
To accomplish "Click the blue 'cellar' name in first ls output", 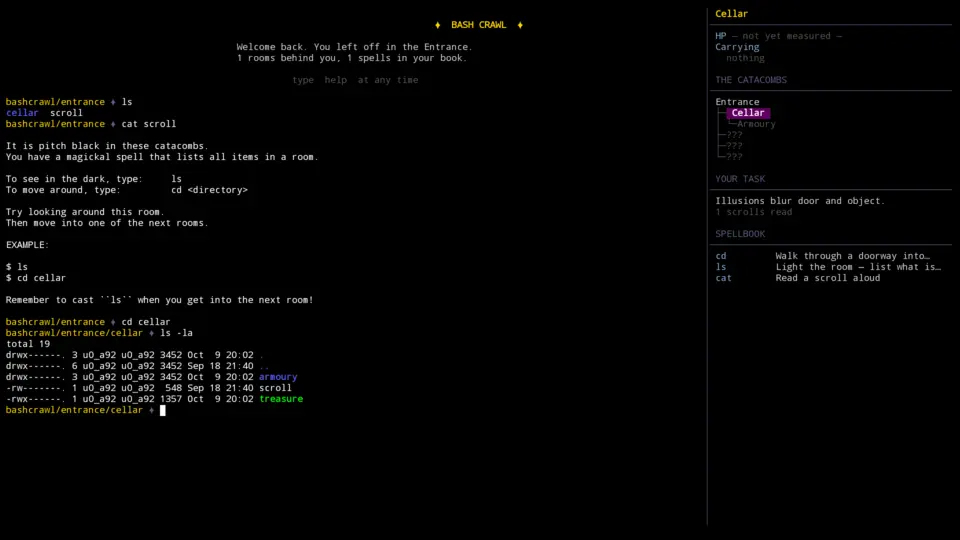I will (x=22, y=113).
